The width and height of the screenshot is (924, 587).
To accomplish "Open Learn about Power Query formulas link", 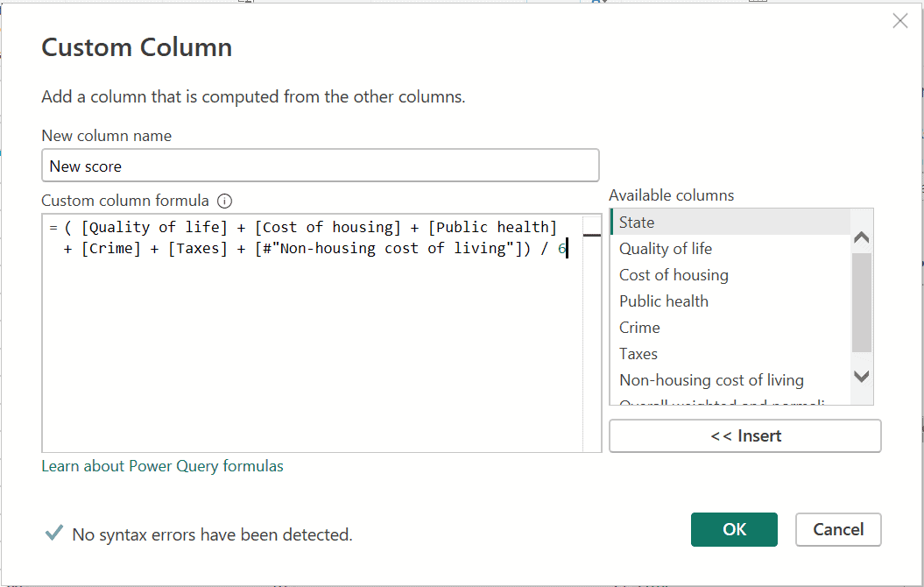I will pyautogui.click(x=162, y=466).
